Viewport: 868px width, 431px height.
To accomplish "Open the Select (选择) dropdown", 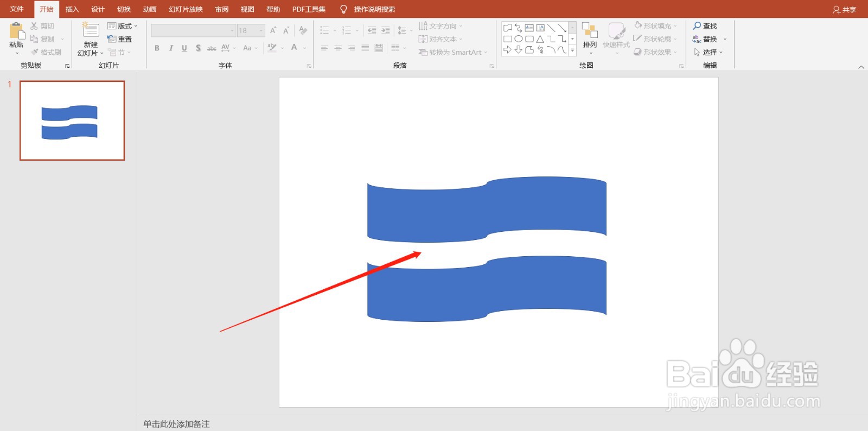I will (708, 52).
